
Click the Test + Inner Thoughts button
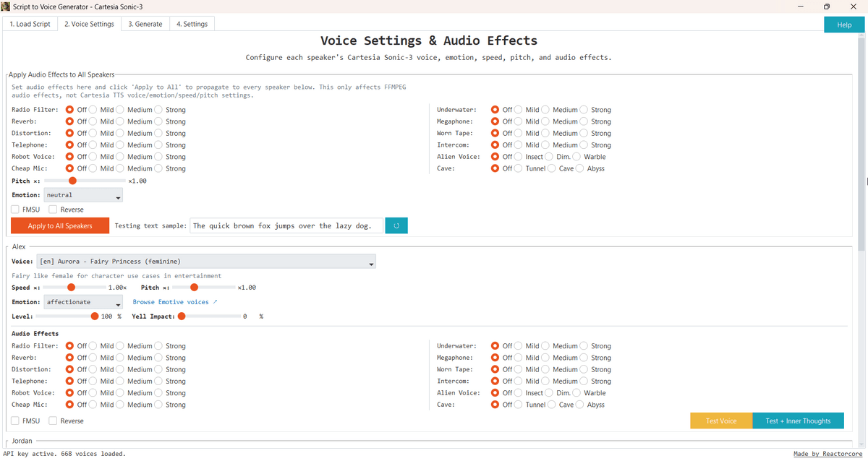799,421
